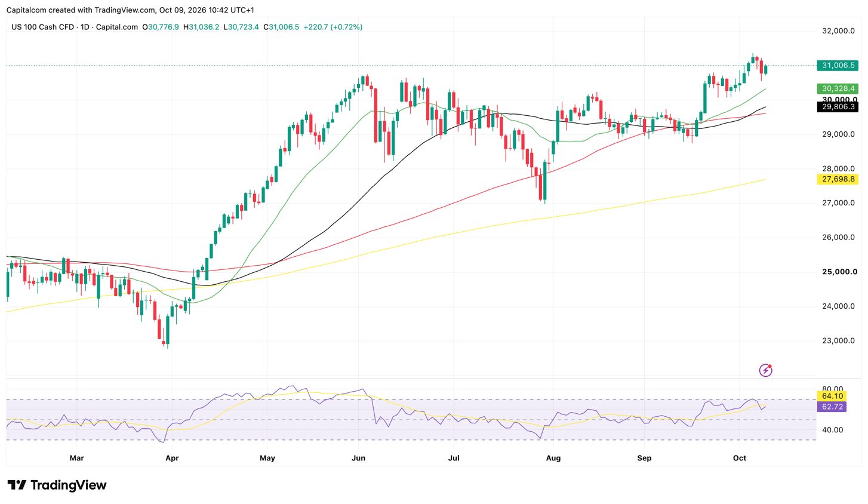Click the black 29,806.3 moving average tag
The width and height of the screenshot is (868, 504).
[838, 107]
